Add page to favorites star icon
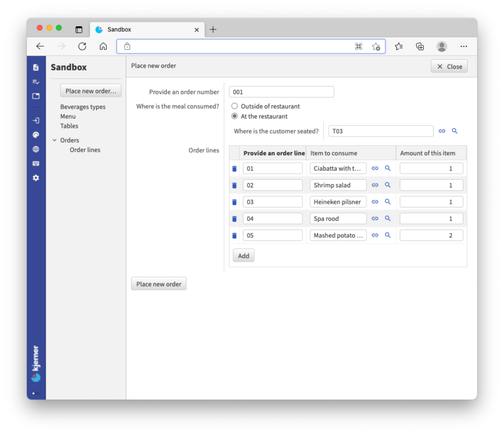 (x=376, y=47)
